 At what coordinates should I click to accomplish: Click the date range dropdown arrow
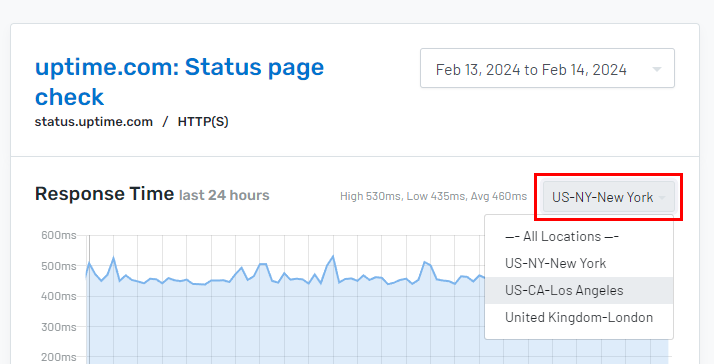pos(657,69)
